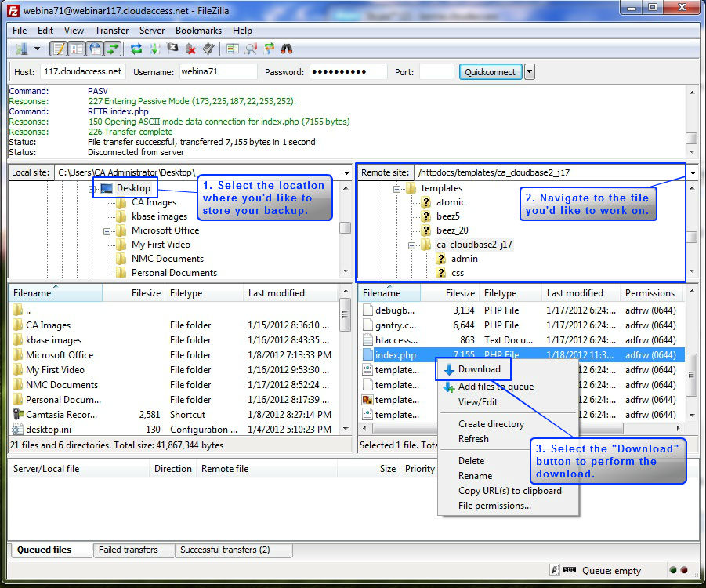Select the gantry.c... file in remote list
Image resolution: width=706 pixels, height=588 pixels.
click(x=396, y=325)
